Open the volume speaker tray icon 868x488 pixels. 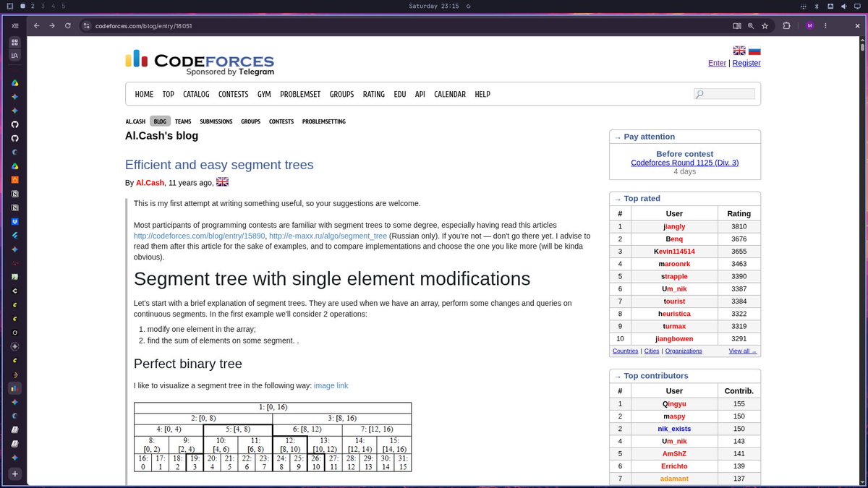(844, 6)
